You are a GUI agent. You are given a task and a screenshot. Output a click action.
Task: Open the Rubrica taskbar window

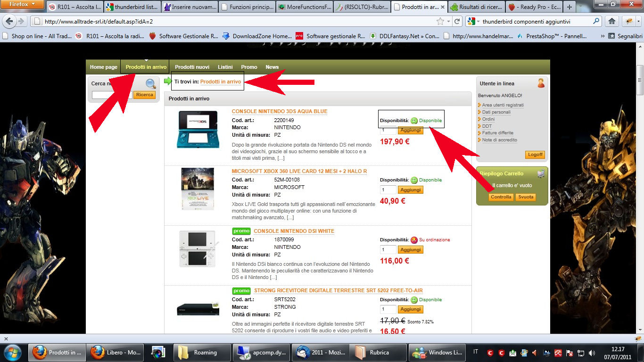click(x=377, y=353)
